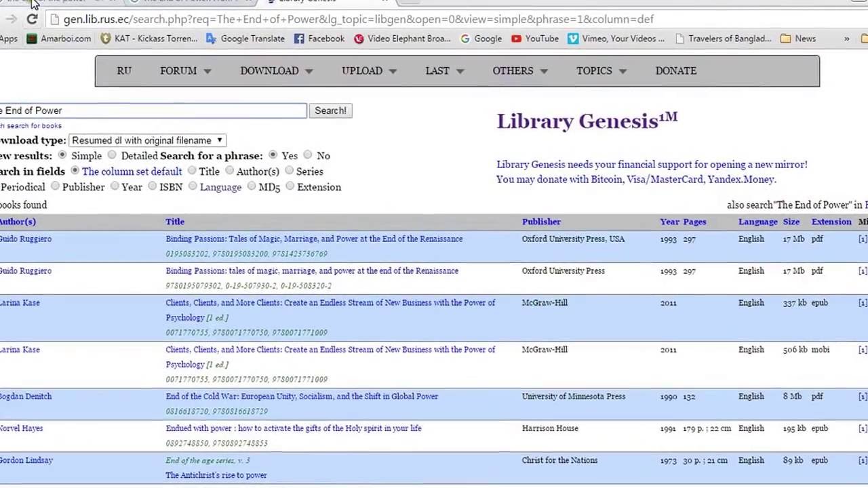Set search for a phrase to Yes
The height and width of the screenshot is (488, 868).
point(273,155)
